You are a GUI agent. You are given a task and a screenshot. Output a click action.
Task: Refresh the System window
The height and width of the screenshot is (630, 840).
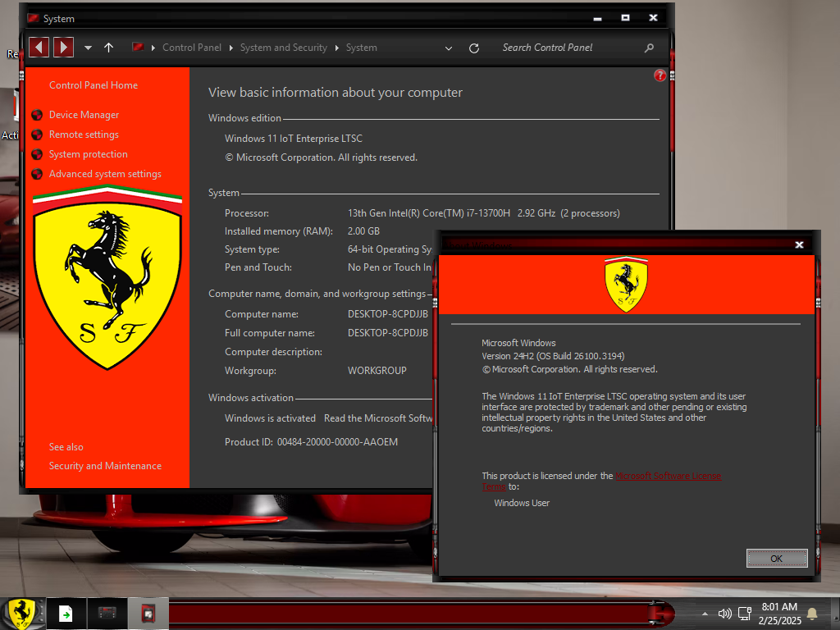[473, 48]
